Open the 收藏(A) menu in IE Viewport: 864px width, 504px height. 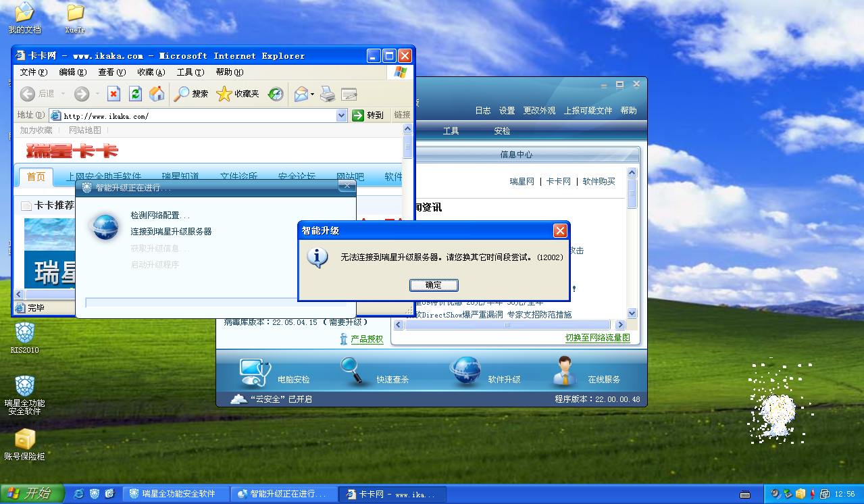pyautogui.click(x=151, y=72)
